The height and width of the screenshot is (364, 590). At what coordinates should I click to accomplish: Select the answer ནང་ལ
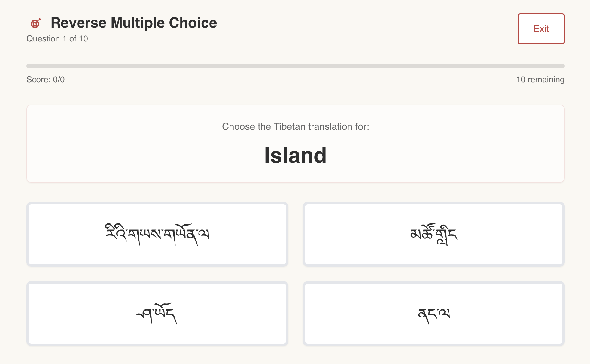pos(433,314)
